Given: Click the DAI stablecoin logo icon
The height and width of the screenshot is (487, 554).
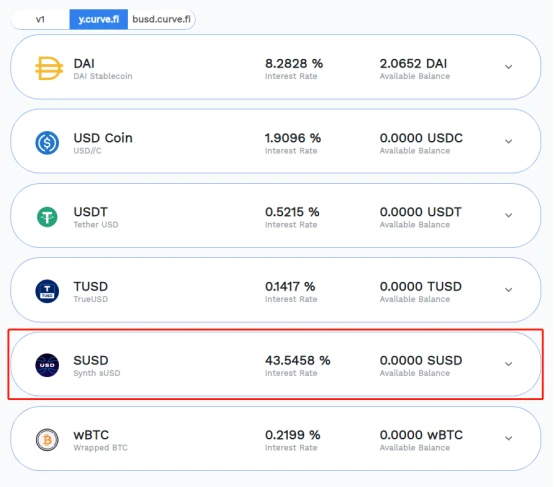Looking at the screenshot, I should [x=49, y=68].
